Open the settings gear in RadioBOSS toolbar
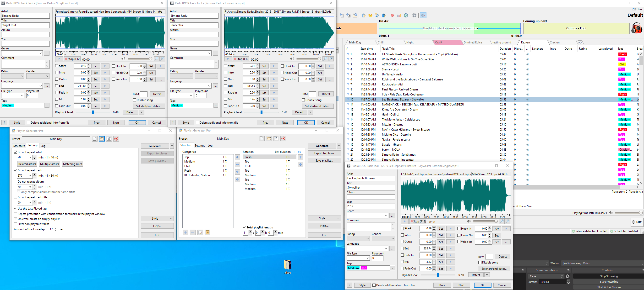 pyautogui.click(x=414, y=16)
